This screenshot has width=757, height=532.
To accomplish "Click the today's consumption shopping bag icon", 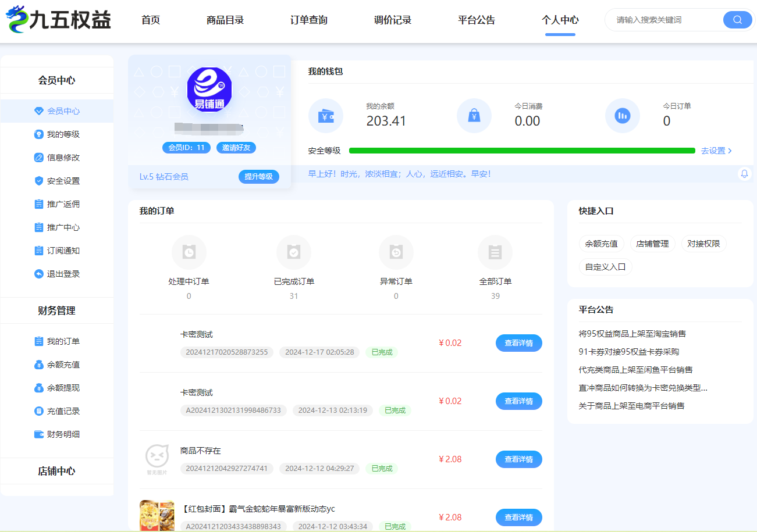I will 474,116.
